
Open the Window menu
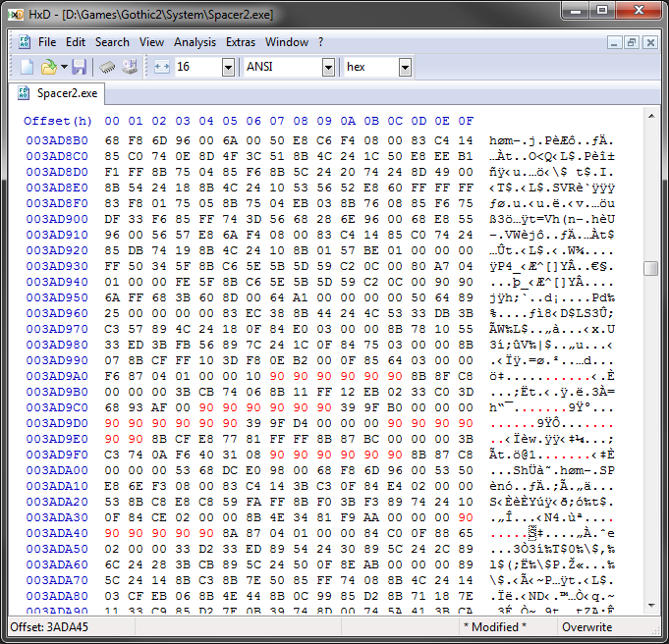click(x=287, y=42)
